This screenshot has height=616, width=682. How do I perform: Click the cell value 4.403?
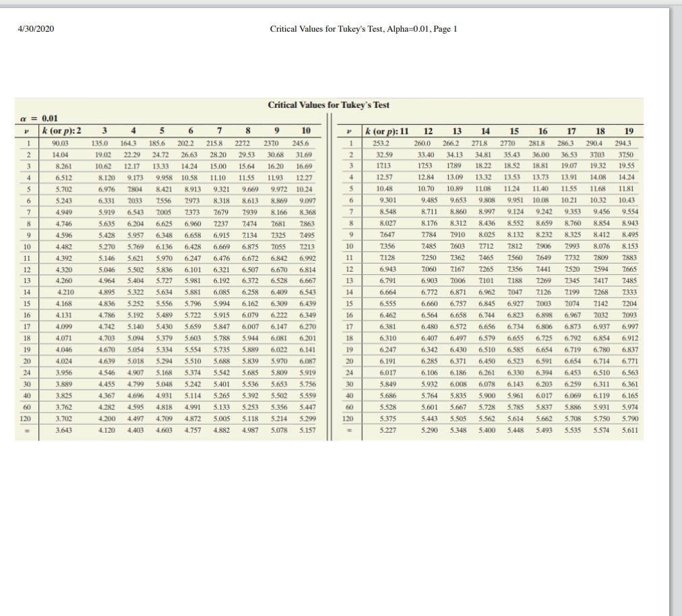pos(135,430)
